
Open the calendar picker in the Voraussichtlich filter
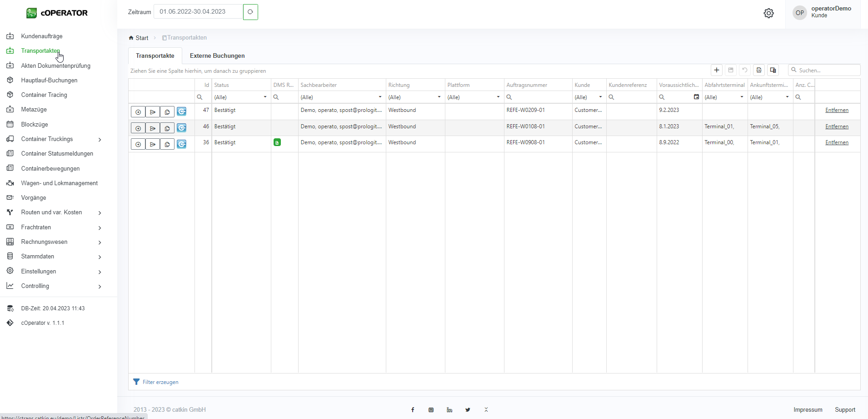(x=696, y=97)
